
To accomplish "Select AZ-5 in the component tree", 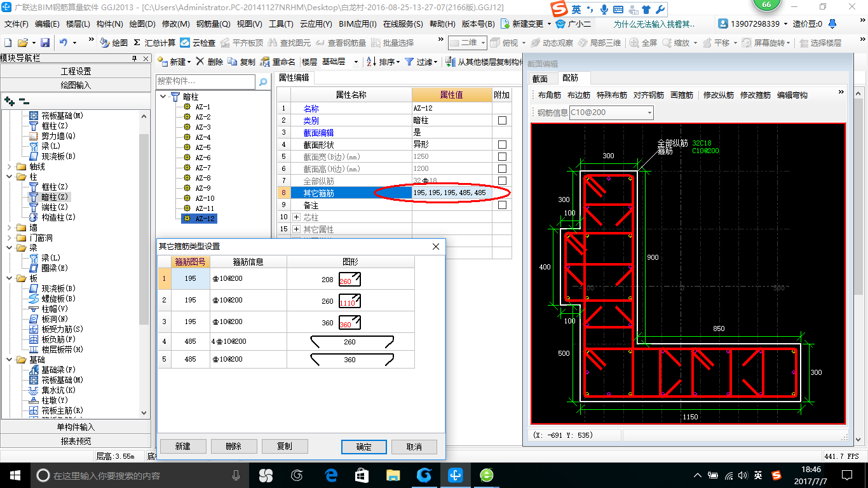I will click(203, 147).
